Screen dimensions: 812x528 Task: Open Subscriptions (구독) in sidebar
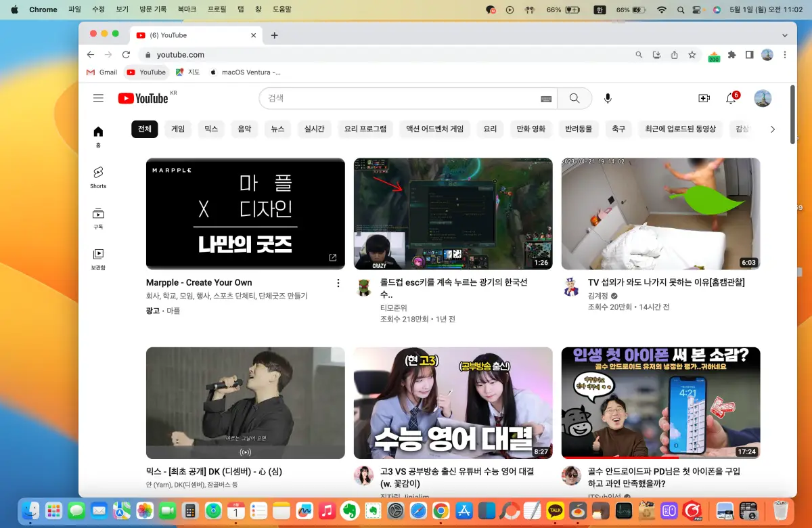click(x=98, y=218)
